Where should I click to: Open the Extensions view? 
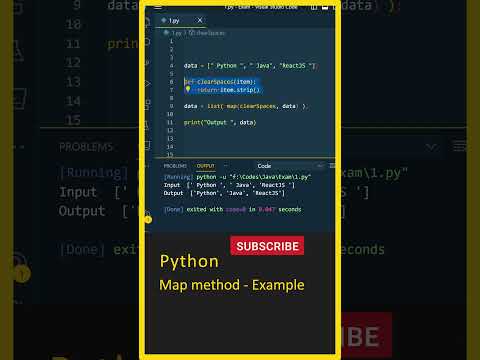(x=147, y=104)
